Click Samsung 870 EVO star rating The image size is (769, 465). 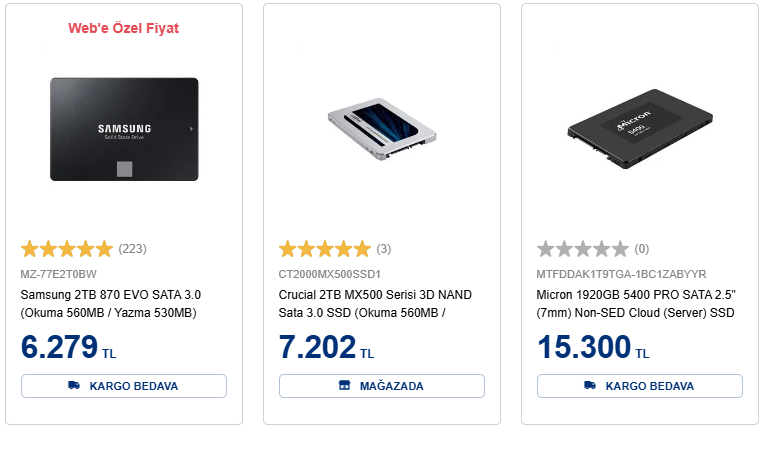pos(67,249)
